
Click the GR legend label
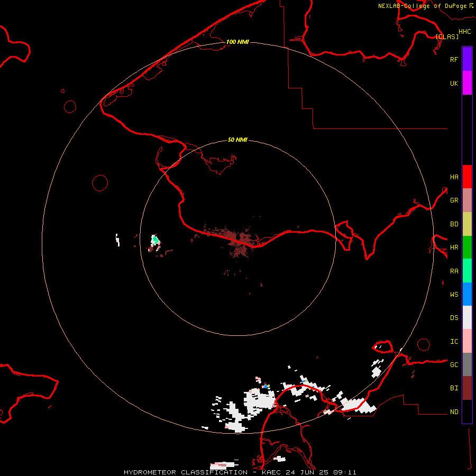pyautogui.click(x=454, y=200)
